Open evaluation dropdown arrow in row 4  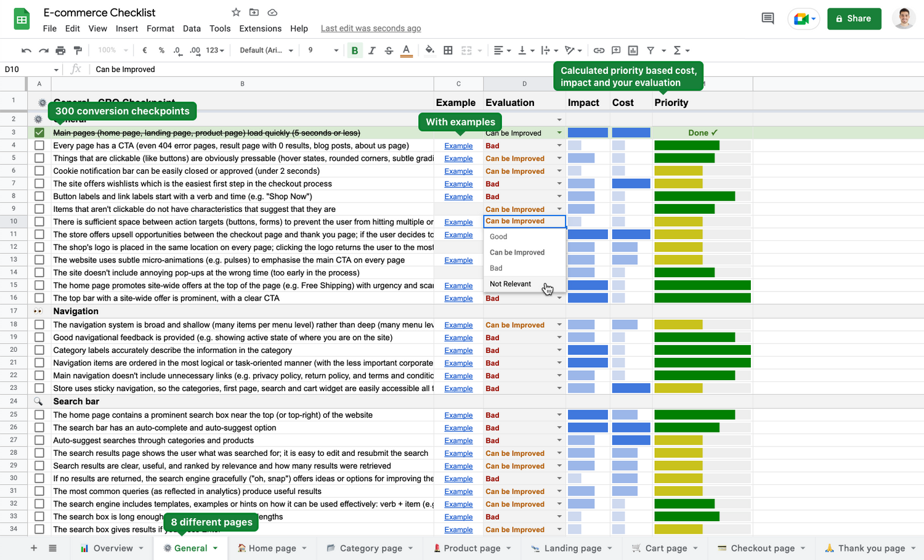coord(559,146)
